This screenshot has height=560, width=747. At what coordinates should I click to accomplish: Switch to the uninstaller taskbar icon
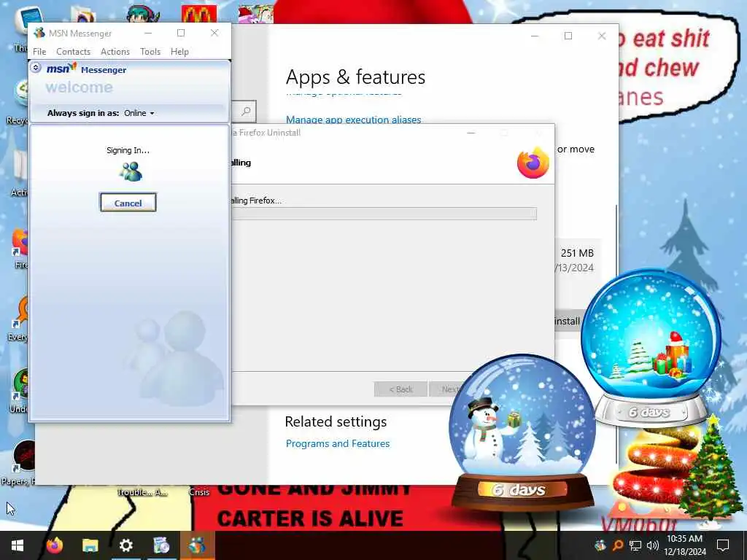(161, 545)
